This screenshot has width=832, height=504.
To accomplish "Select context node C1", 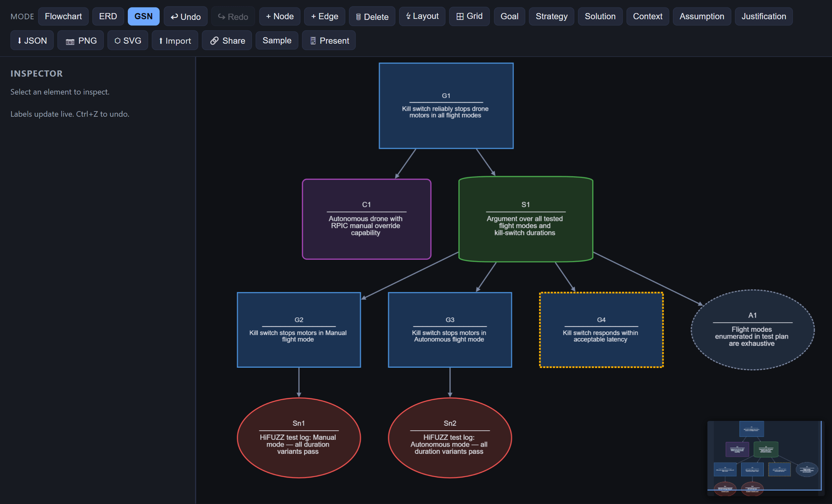I will 367,219.
